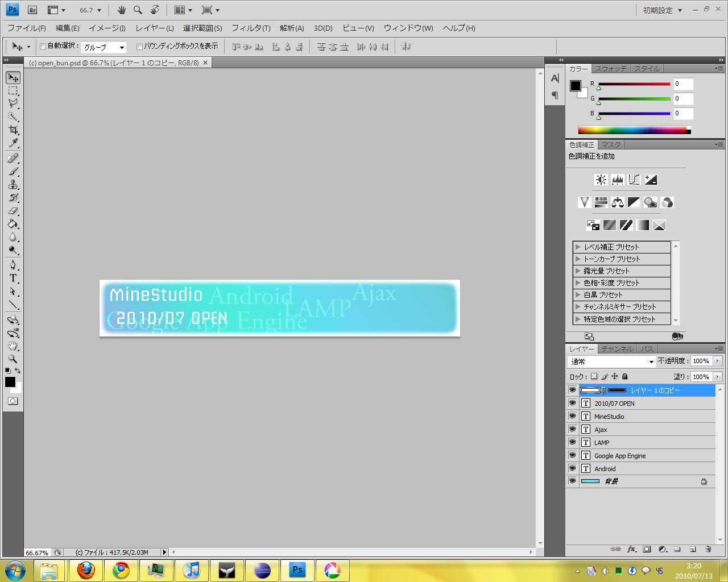Open Firefox from the taskbar
728x582 pixels.
(x=86, y=570)
